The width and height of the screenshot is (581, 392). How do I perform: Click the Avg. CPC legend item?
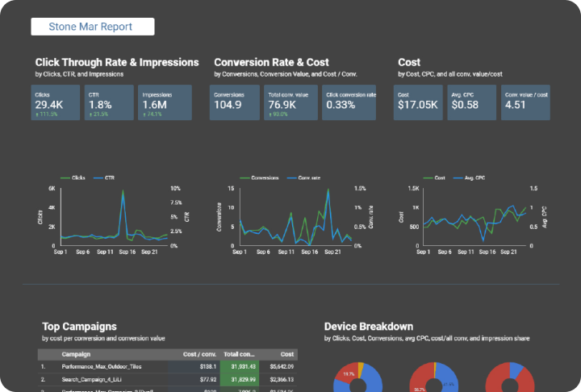470,177
